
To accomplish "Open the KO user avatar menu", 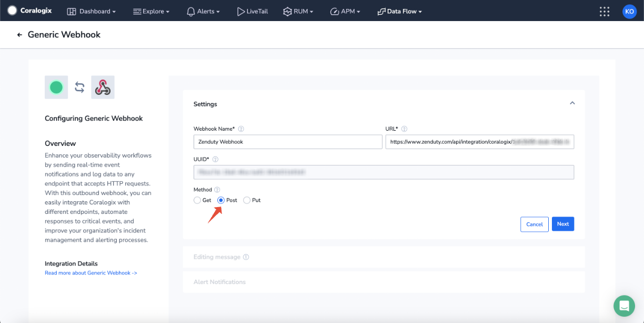I will 629,11.
